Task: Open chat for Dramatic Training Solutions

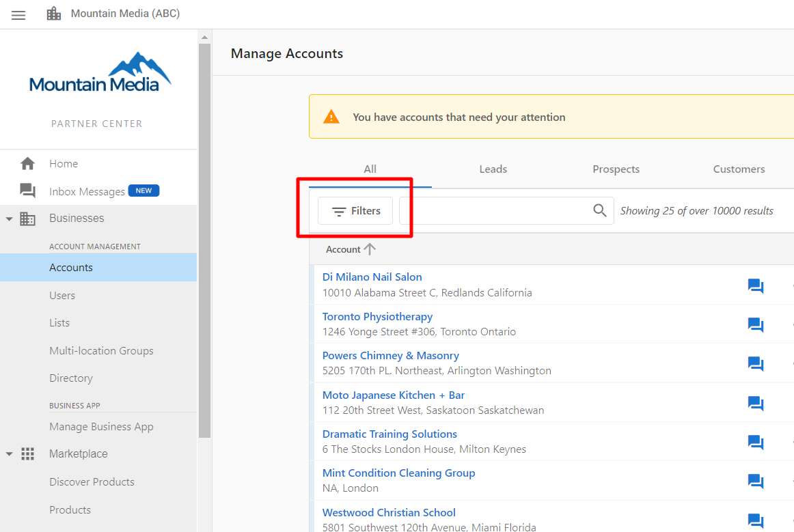Action: (x=756, y=443)
